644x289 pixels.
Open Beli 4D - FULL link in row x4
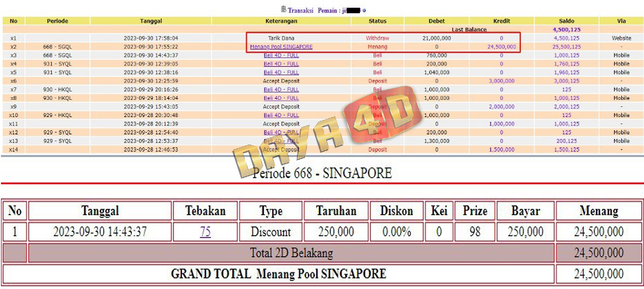[281, 64]
